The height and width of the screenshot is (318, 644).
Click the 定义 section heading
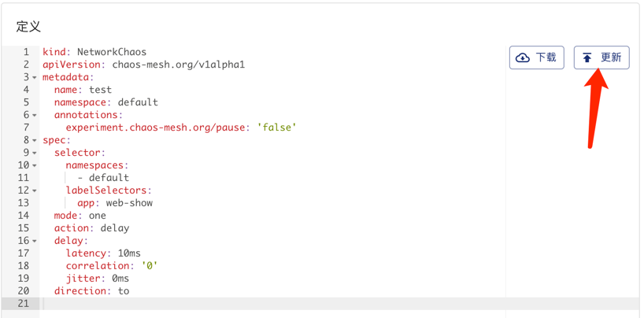[x=28, y=26]
